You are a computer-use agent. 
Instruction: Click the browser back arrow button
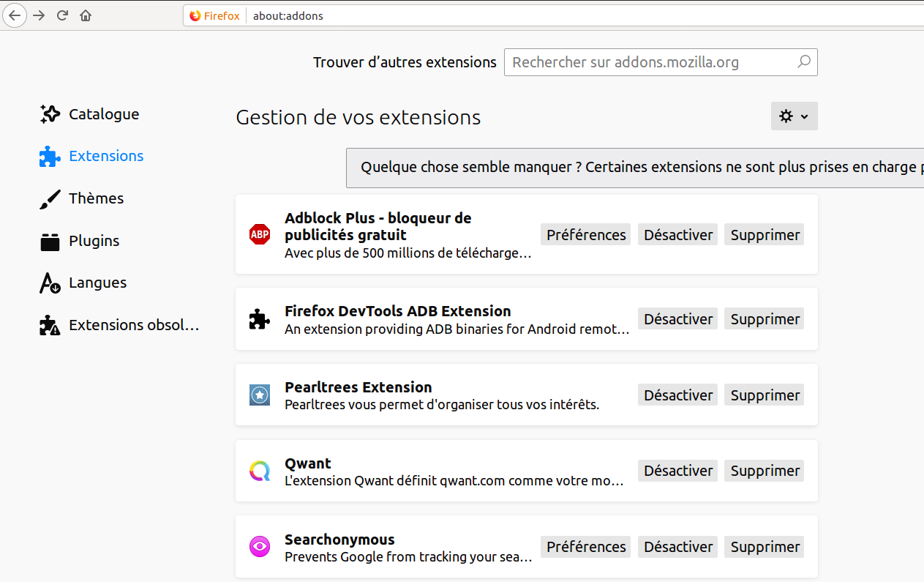point(15,15)
